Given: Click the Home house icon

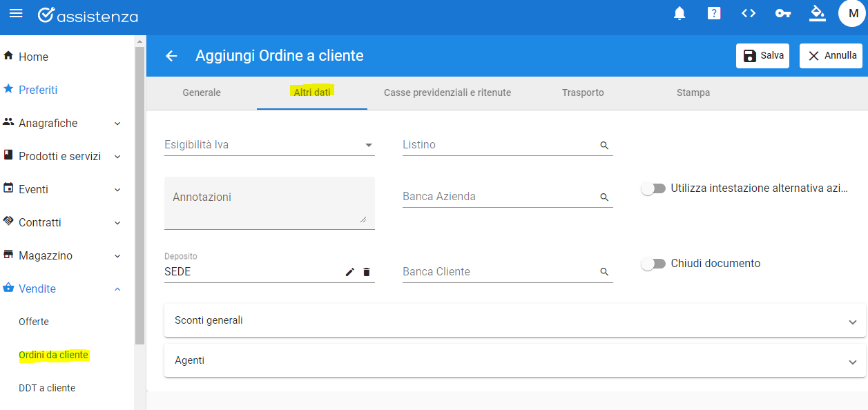Looking at the screenshot, I should pos(9,56).
